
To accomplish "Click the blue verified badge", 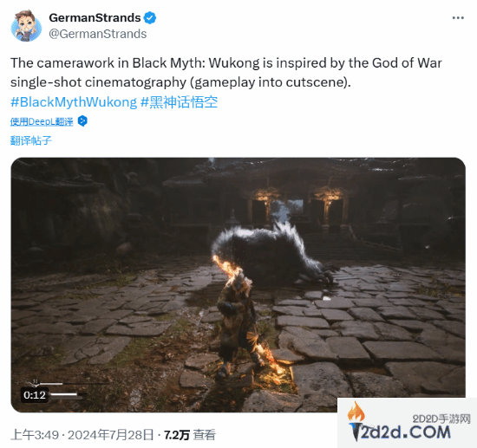I will click(150, 18).
